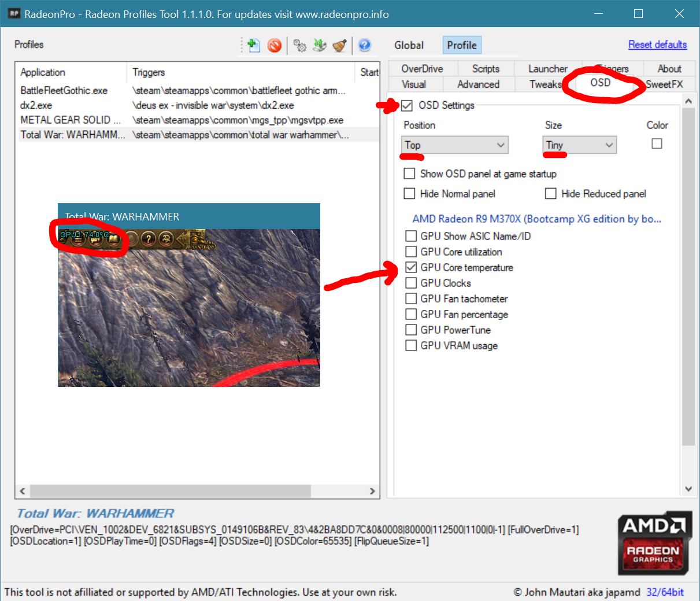Click the RadeonPro title bar app icon
Viewport: 700px width, 601px height.
tap(14, 13)
